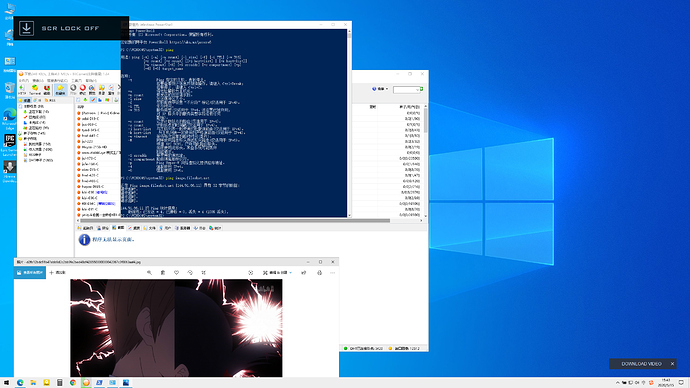Open the first menu in BitComet menu bar
Image resolution: width=690 pixels, height=388 pixels.
click(23, 81)
